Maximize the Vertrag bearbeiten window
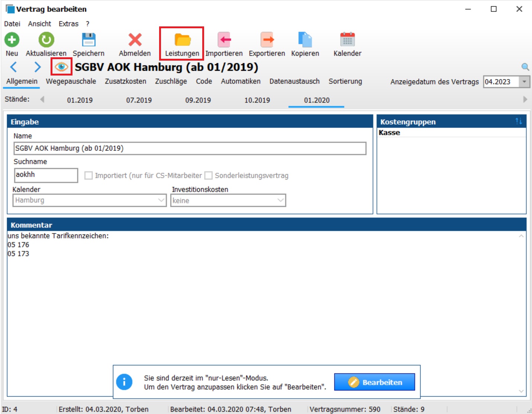The height and width of the screenshot is (414, 532). click(x=494, y=9)
